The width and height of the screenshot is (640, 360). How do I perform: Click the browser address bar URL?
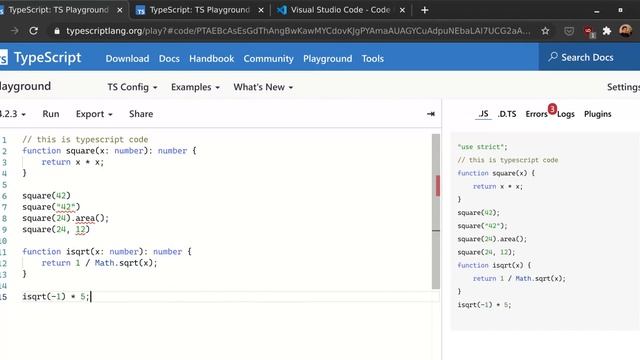point(298,31)
